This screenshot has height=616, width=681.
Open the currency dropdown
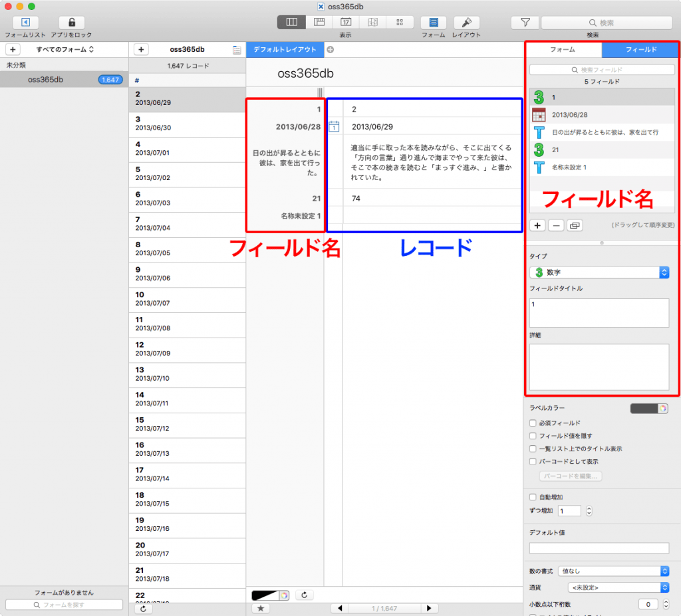[618, 587]
